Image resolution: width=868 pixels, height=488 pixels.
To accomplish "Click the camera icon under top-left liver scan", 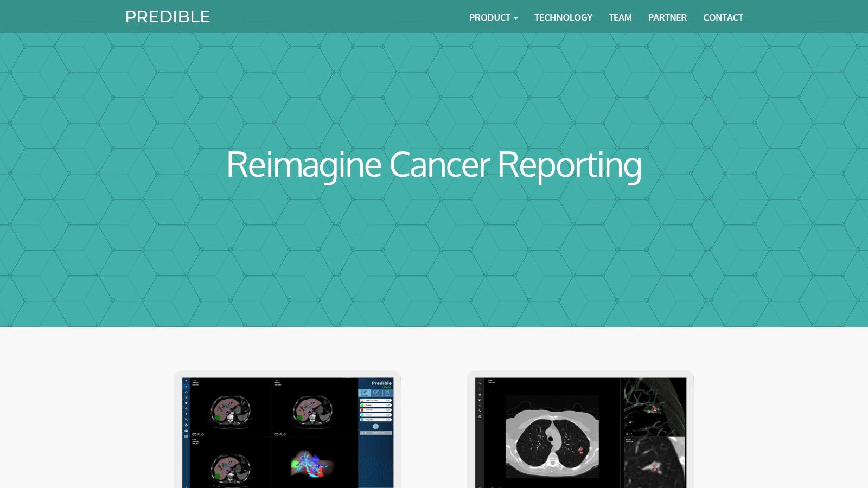I will [x=194, y=434].
